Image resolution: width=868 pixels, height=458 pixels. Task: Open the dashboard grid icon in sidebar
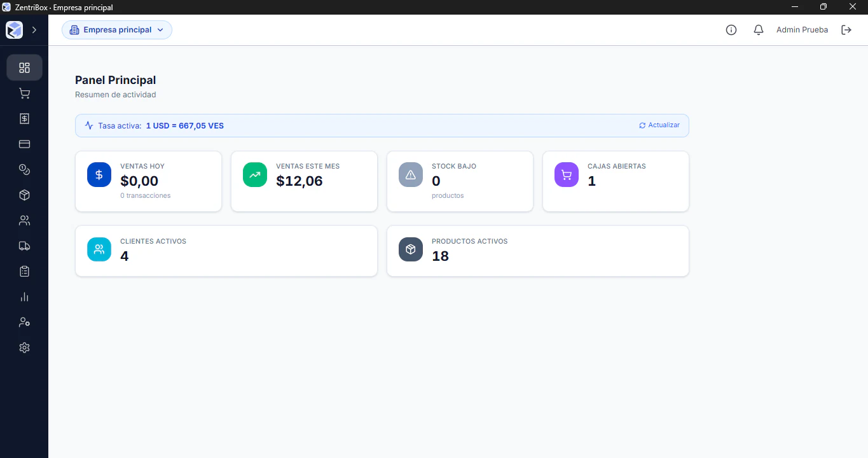point(24,67)
